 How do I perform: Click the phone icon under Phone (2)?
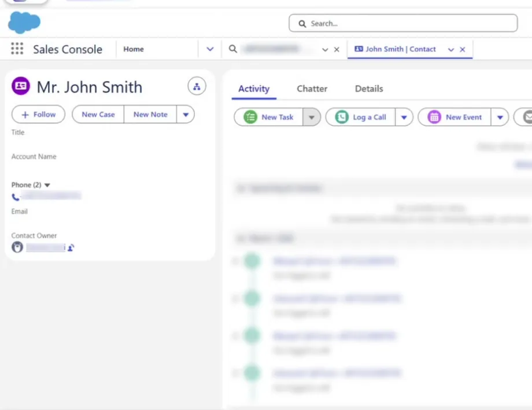click(16, 197)
